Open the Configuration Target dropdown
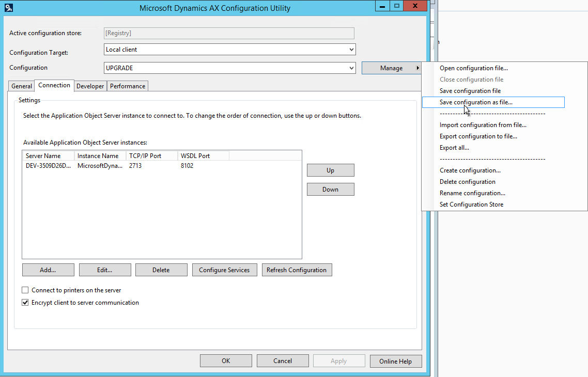 pos(229,50)
